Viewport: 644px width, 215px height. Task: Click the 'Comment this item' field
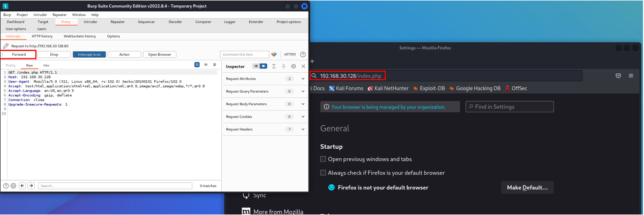tap(244, 55)
